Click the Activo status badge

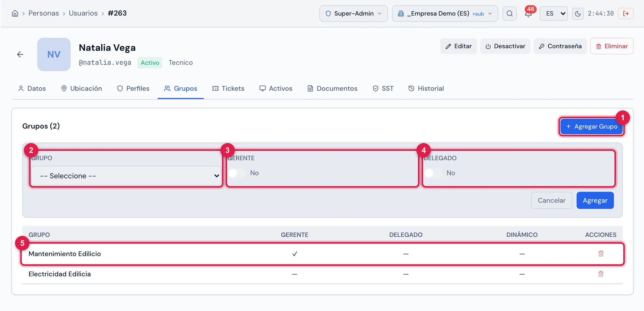(x=150, y=63)
